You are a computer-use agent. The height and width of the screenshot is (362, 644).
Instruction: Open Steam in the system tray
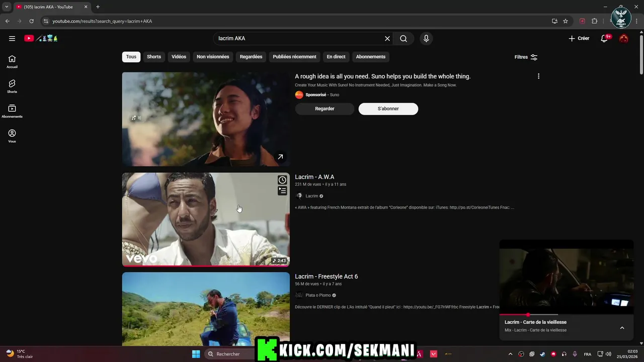542,354
